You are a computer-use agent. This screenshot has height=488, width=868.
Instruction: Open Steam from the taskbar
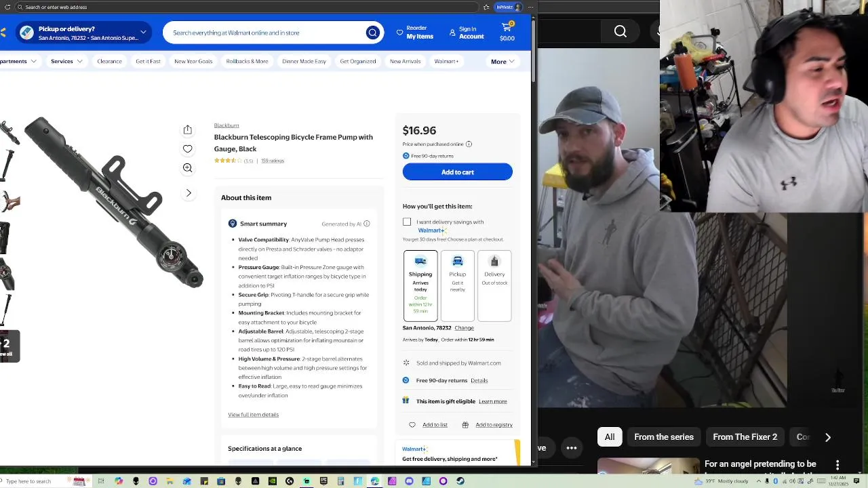pyautogui.click(x=460, y=481)
